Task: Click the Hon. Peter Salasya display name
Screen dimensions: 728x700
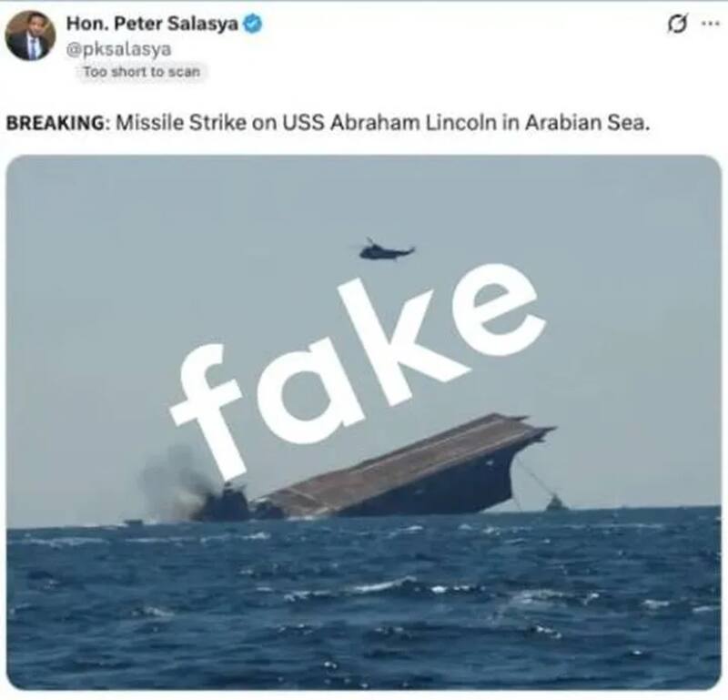Action: pyautogui.click(x=152, y=24)
